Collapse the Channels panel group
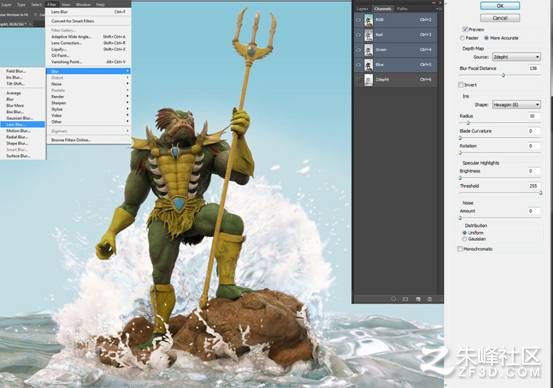Screen dimensions: 553x388 click(x=434, y=2)
